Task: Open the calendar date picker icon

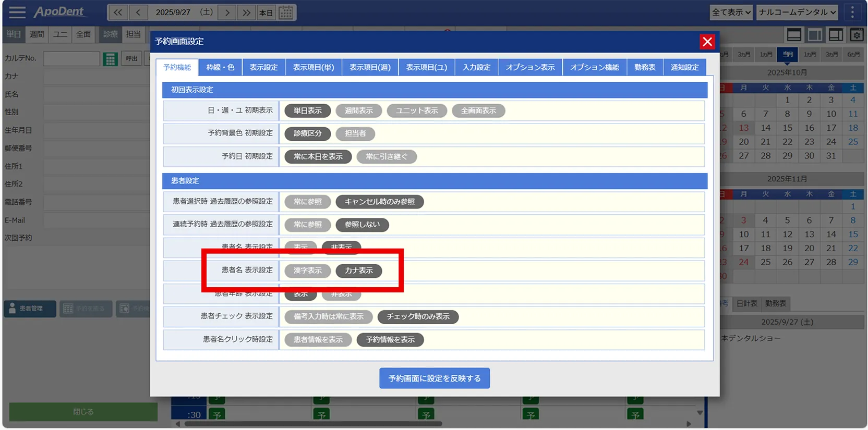Action: 286,13
